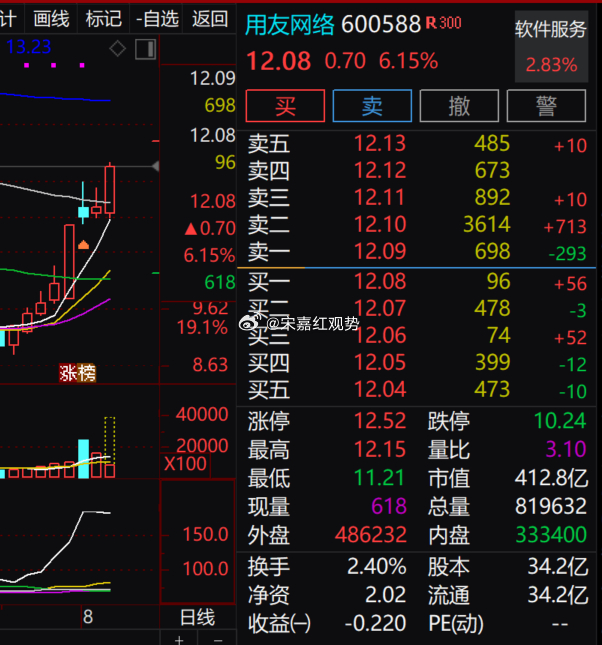
Task: Click the R 300 margin tag
Action: point(444,23)
